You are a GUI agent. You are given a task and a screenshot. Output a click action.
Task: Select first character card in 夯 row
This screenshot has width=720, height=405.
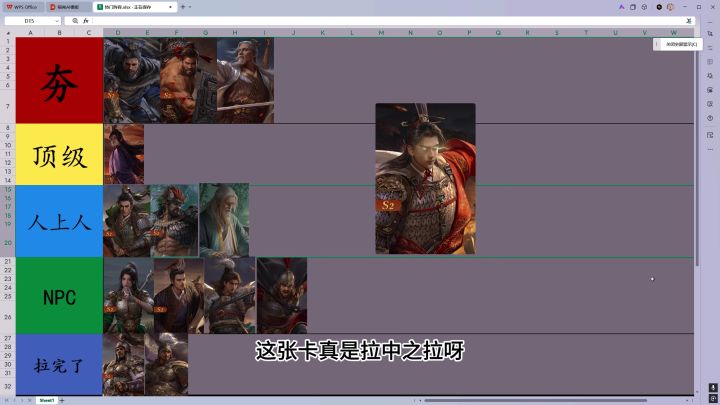132,80
